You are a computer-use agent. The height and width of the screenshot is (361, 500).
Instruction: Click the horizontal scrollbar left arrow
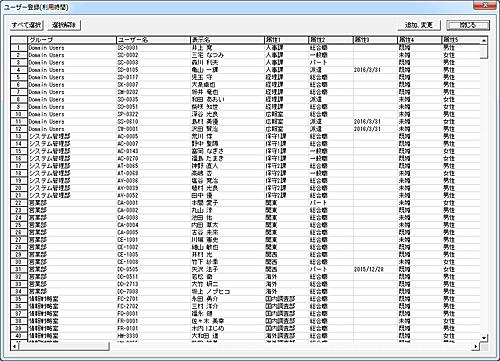14,347
